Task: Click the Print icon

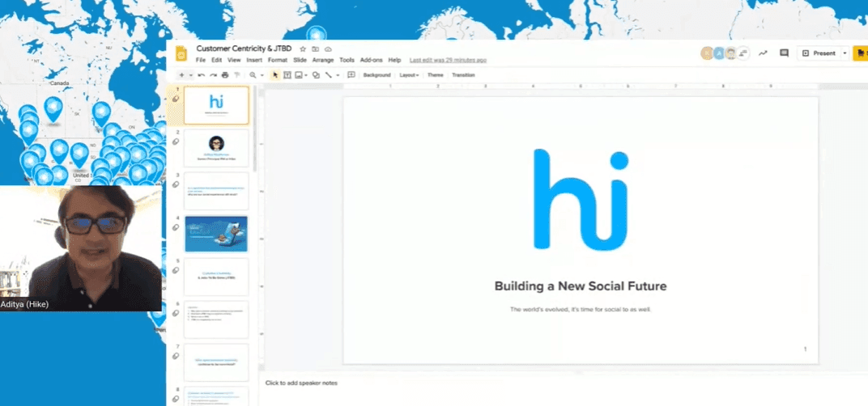Action: click(x=225, y=75)
